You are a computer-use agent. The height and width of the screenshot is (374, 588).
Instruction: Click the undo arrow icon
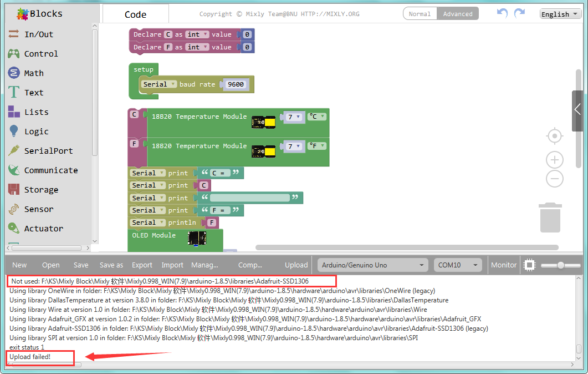point(502,13)
